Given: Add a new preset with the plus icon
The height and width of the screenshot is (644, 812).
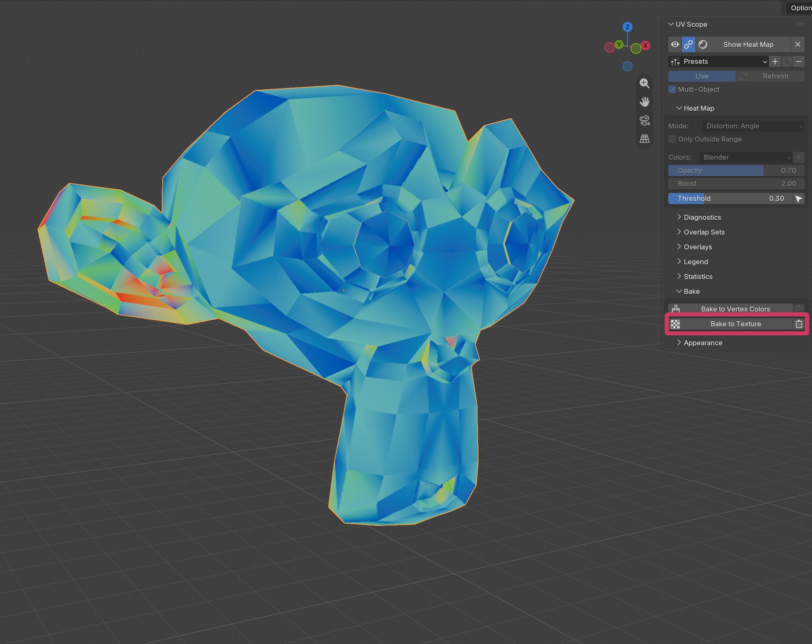Looking at the screenshot, I should click(x=775, y=62).
